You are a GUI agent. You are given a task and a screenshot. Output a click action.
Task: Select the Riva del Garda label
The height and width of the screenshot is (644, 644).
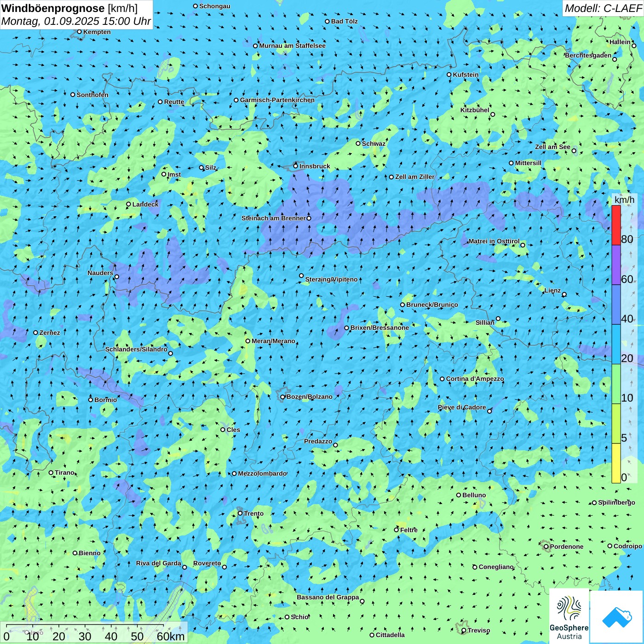(x=159, y=563)
